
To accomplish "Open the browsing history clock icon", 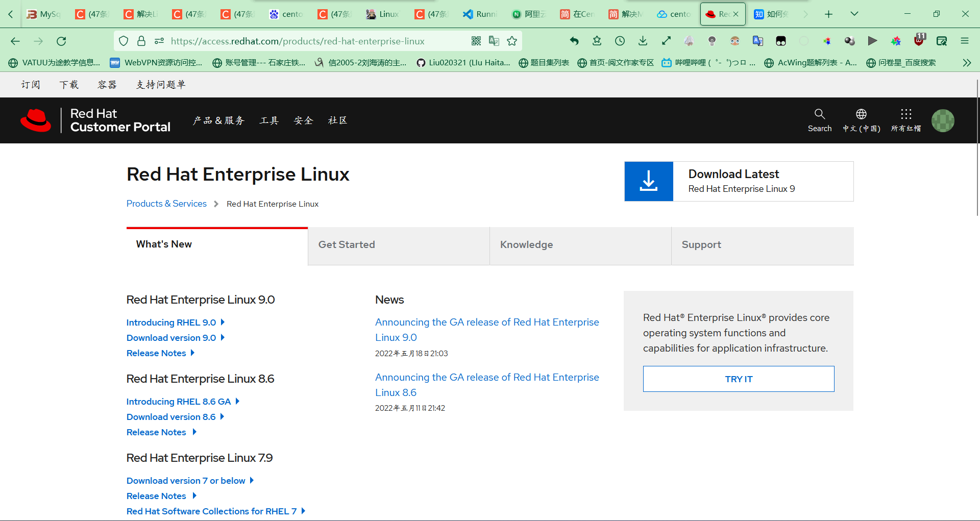I will pos(620,41).
